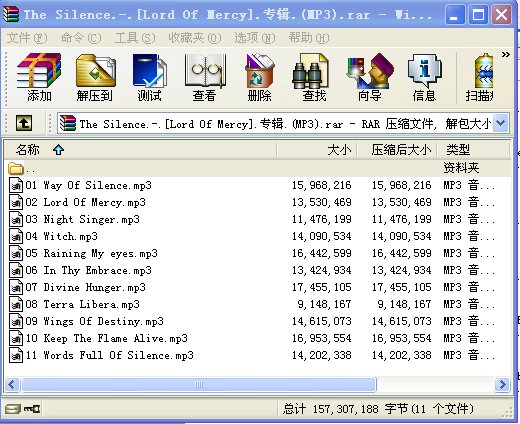520x424 pixels.
Task: Open the 选项(N) menu
Action: (255, 38)
